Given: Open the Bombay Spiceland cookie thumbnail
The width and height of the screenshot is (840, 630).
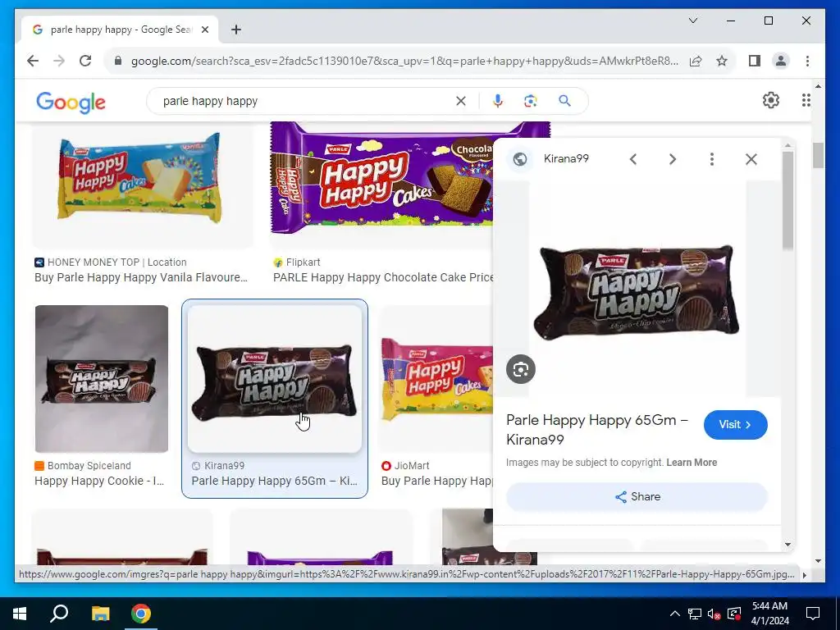Looking at the screenshot, I should [102, 379].
